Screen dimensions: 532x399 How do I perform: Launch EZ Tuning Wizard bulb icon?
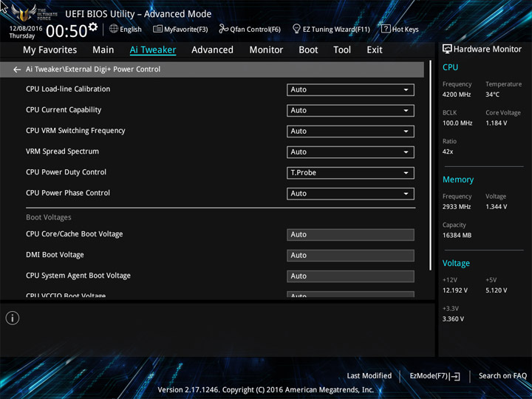(296, 29)
